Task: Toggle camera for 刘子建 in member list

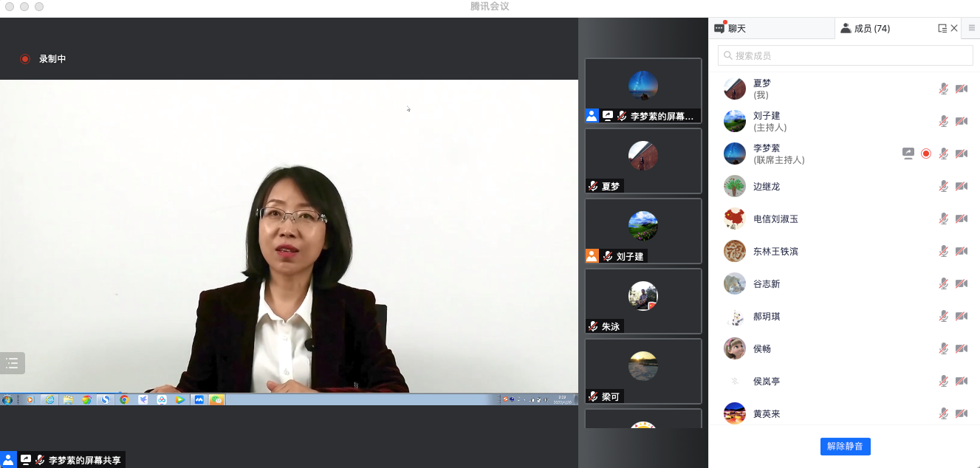Action: pos(961,121)
